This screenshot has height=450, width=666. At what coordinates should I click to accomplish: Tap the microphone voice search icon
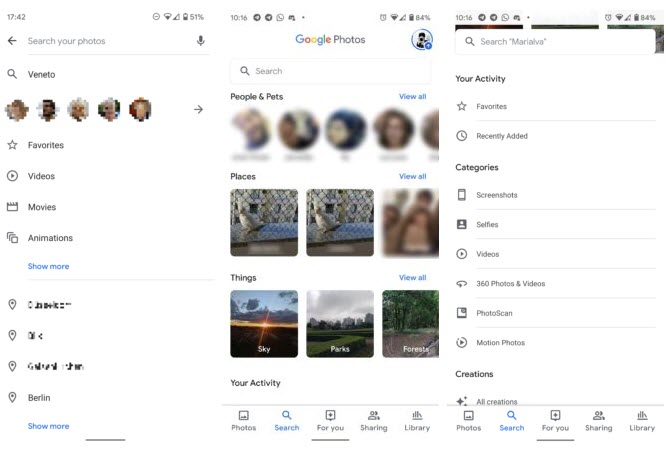tap(201, 41)
